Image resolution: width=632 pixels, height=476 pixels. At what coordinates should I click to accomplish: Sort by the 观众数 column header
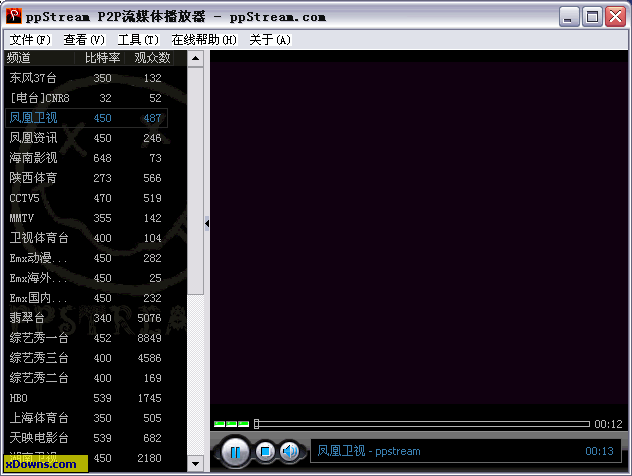(150, 58)
